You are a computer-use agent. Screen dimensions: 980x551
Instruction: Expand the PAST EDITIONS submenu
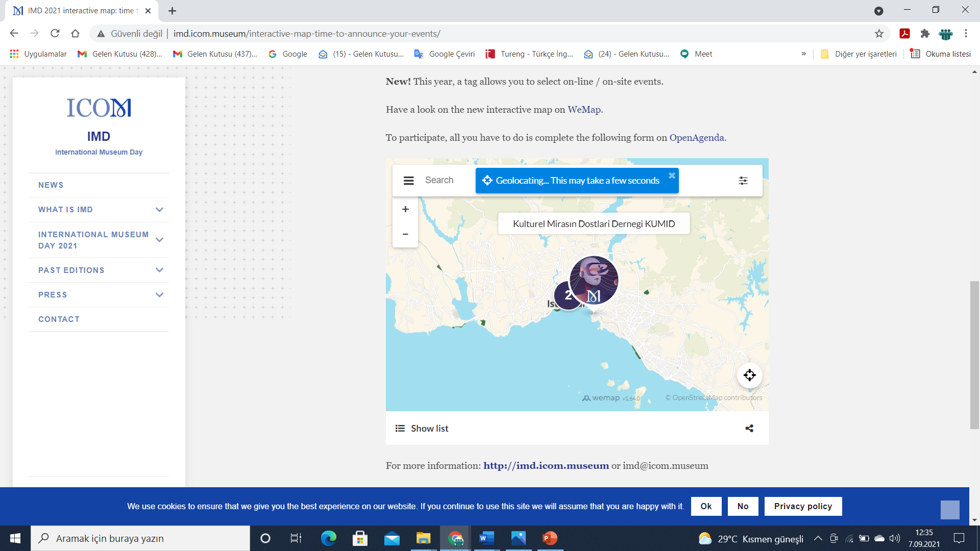pos(159,270)
